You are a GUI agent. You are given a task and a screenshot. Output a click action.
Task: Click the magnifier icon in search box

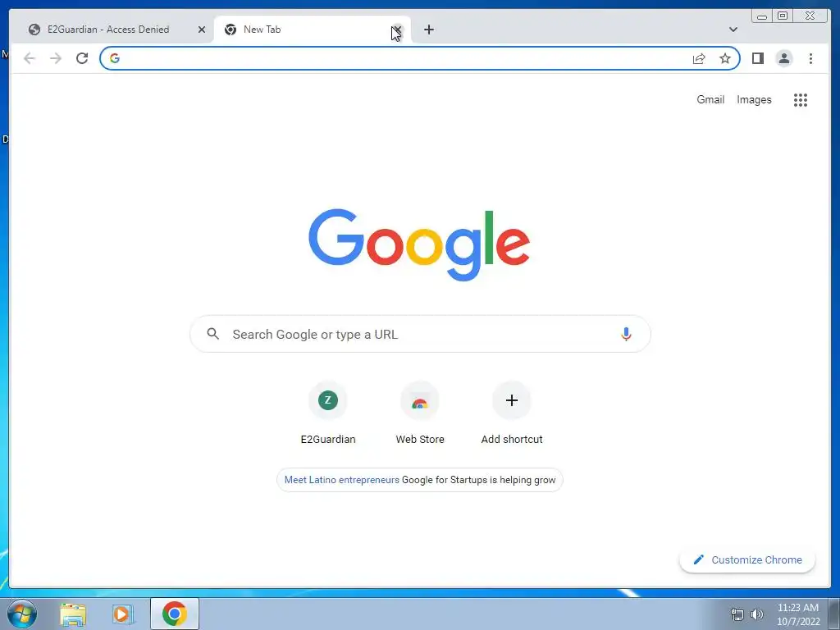pyautogui.click(x=212, y=334)
